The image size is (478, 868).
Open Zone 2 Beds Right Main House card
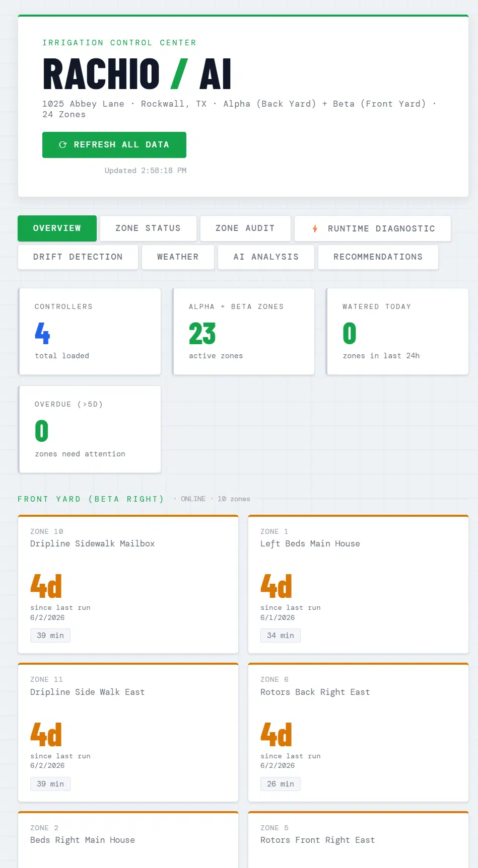click(x=128, y=839)
